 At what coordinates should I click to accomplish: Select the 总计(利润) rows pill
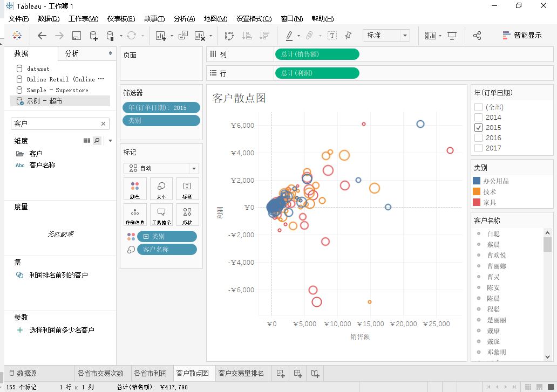tap(317, 73)
